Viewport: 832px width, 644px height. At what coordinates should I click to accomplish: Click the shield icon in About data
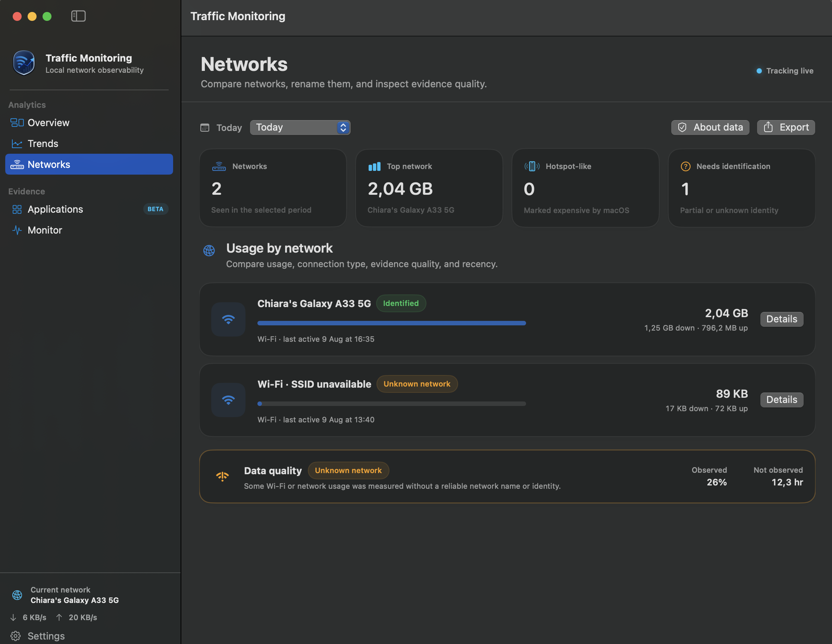pyautogui.click(x=682, y=127)
